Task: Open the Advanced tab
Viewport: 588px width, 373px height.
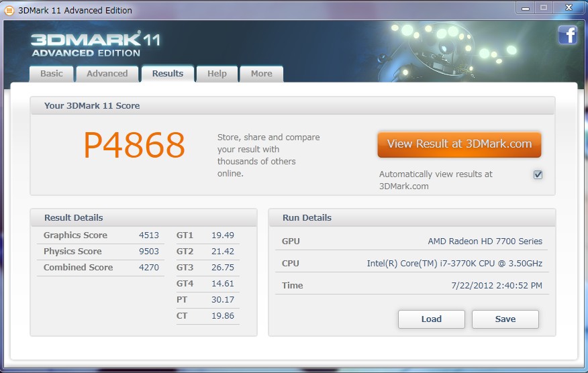Action: point(107,74)
